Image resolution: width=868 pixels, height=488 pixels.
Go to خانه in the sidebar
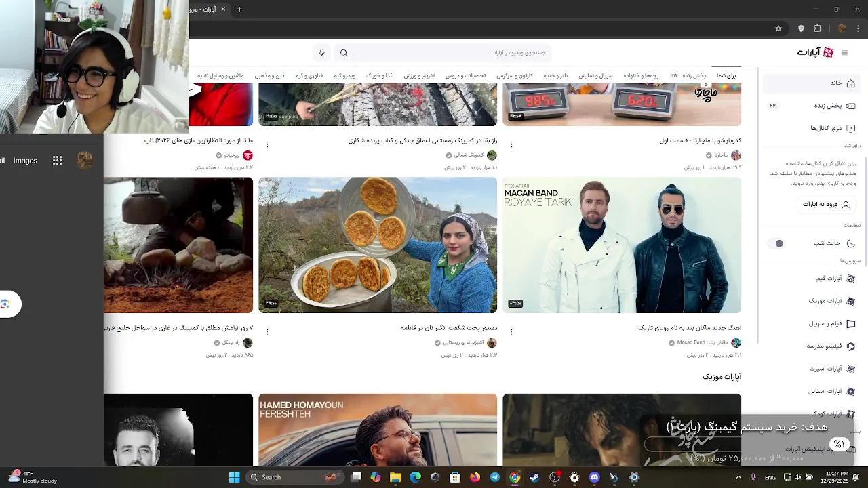(x=810, y=83)
